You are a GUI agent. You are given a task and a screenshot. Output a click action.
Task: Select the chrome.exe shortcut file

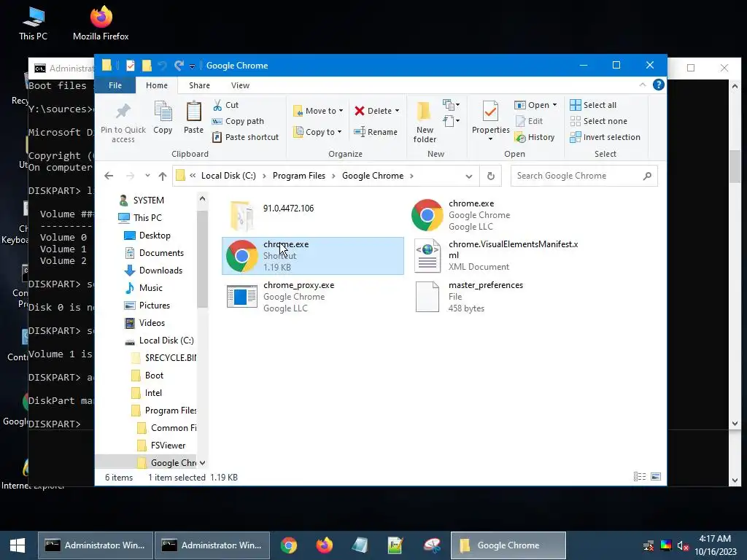tap(312, 256)
